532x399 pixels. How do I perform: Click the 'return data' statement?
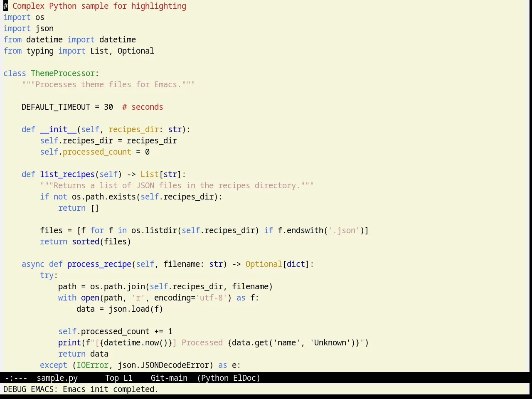point(83,354)
